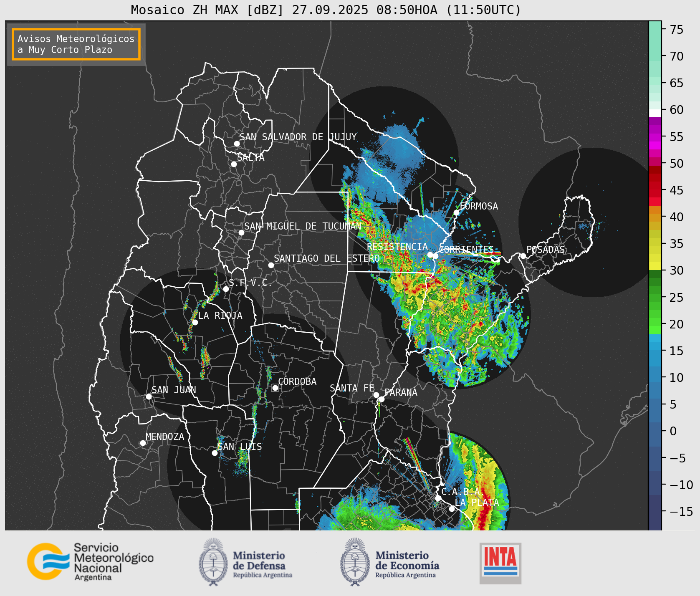Click the magenta 55 dBZ color scale band
The image size is (700, 596).
point(655,137)
